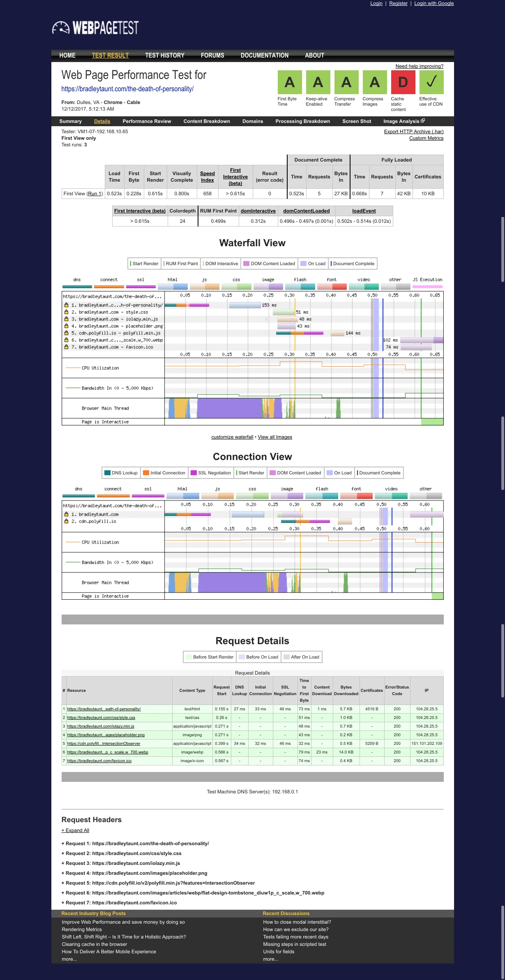Click lock icon beside waterfall request 1
This screenshot has width=505, height=980.
pos(66,305)
